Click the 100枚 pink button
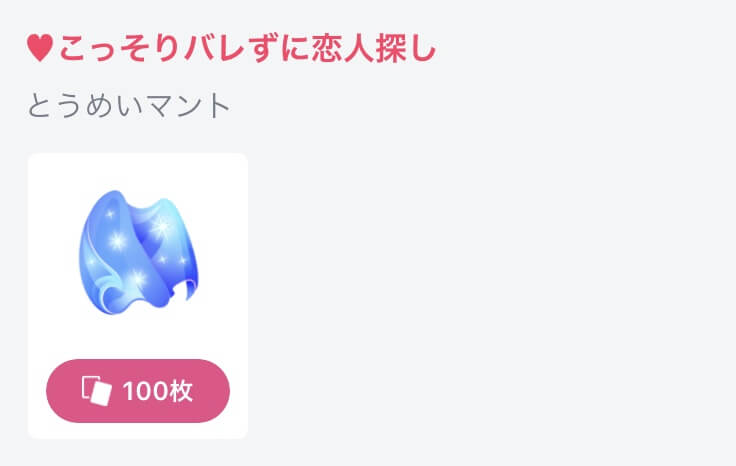The width and height of the screenshot is (736, 466). 138,390
